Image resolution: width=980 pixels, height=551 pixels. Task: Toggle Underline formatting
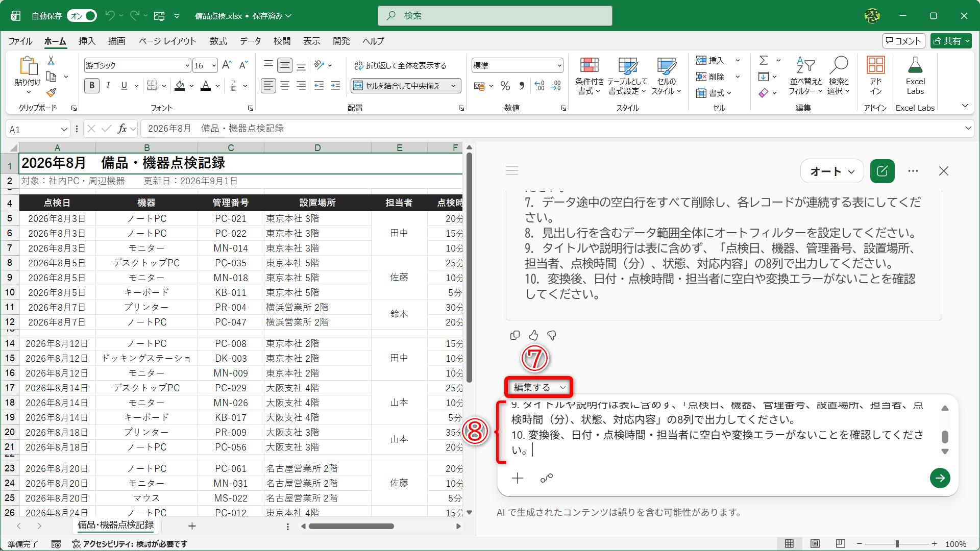124,86
